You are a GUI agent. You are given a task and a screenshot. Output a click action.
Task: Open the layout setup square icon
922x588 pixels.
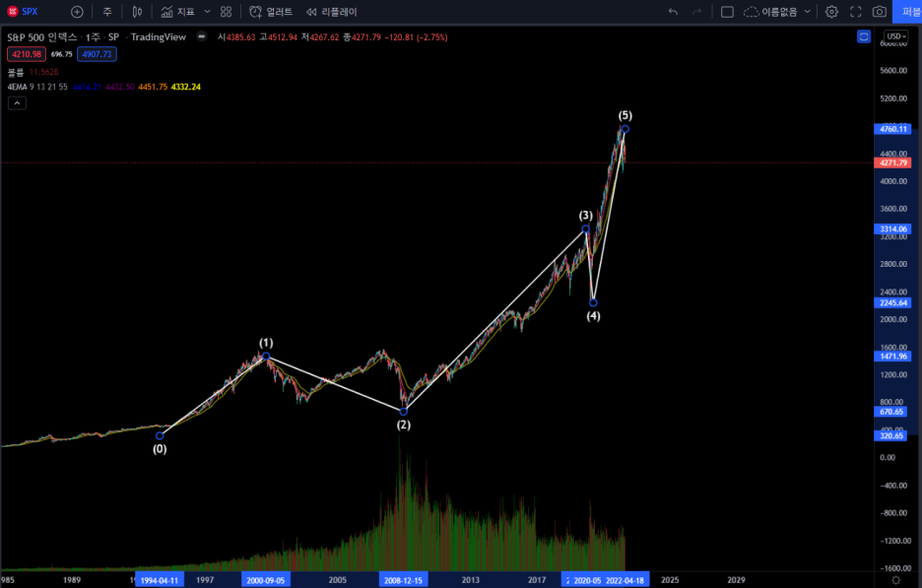pos(727,12)
